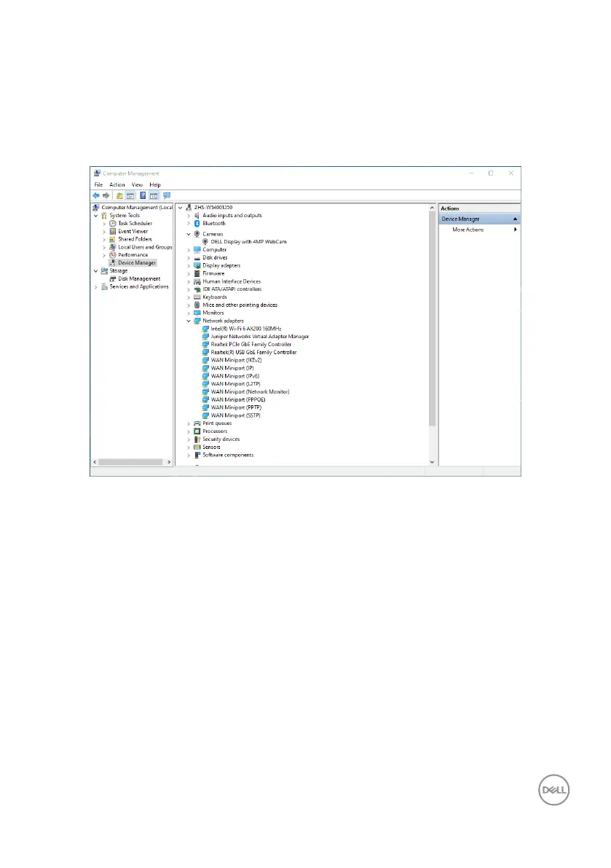The image size is (611, 868).
Task: Click the Audio inputs and outputs speaker icon
Action: tap(197, 215)
